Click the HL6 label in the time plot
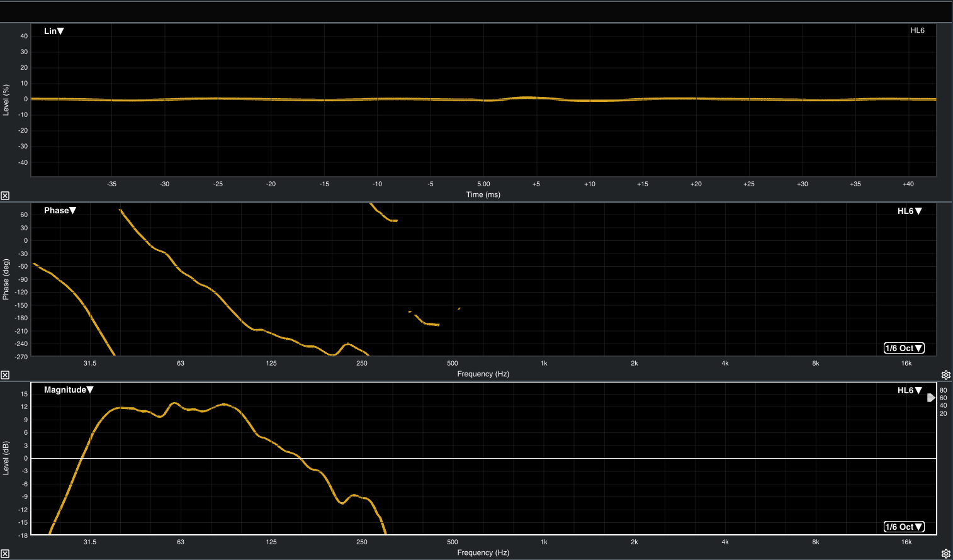 tap(917, 30)
